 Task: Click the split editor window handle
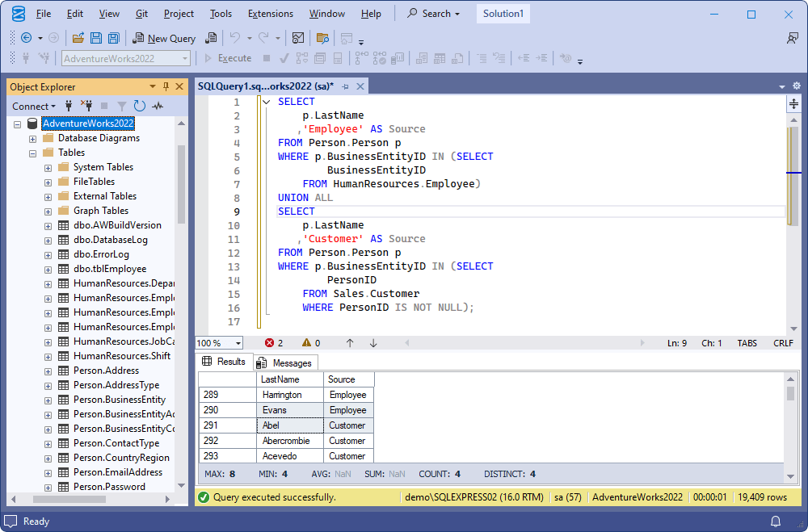793,104
